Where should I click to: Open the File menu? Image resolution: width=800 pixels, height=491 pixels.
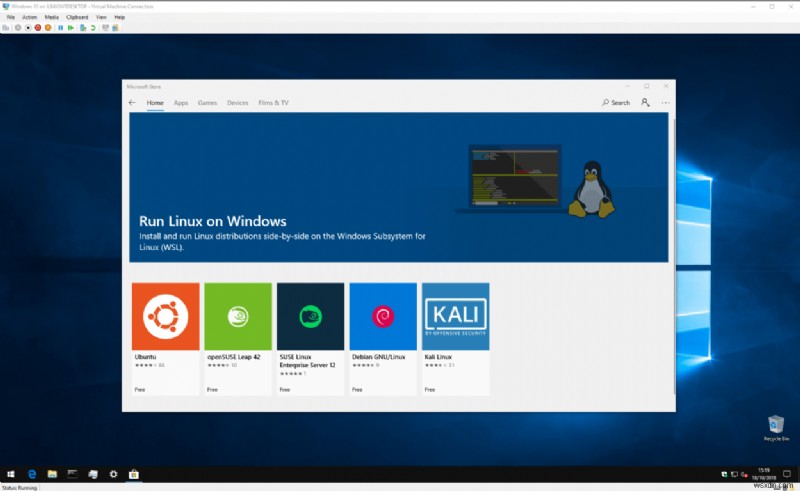(x=11, y=17)
